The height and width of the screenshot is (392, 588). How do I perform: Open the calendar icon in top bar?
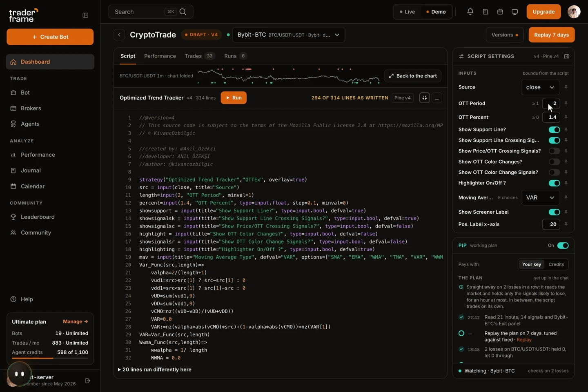(500, 12)
